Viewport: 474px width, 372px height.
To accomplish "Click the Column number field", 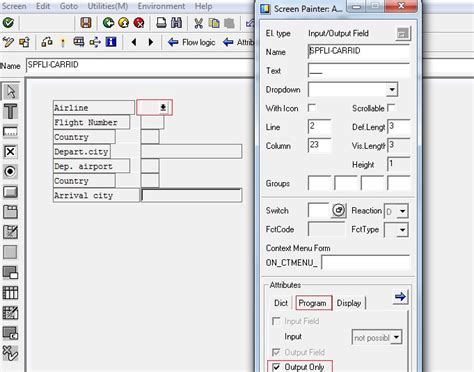I will click(x=319, y=145).
